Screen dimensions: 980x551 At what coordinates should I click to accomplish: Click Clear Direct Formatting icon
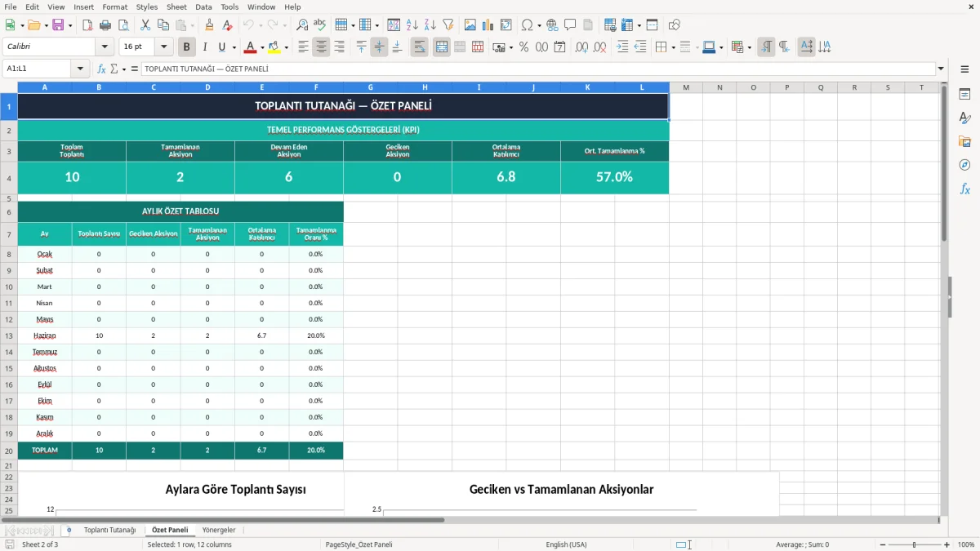(228, 25)
